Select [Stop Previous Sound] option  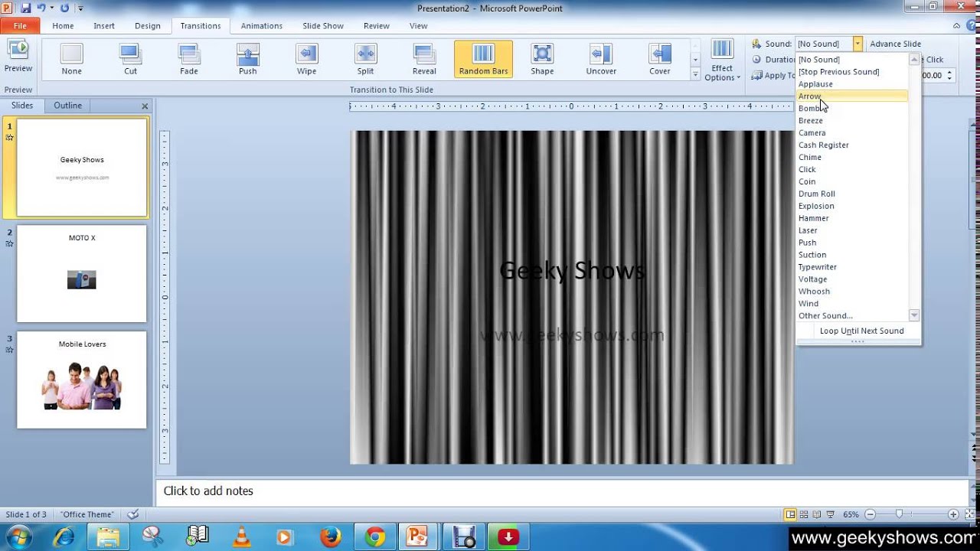852,72
